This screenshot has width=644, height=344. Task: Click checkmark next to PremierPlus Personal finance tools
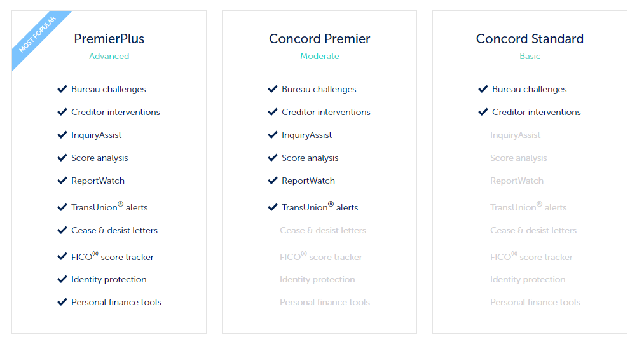click(62, 303)
